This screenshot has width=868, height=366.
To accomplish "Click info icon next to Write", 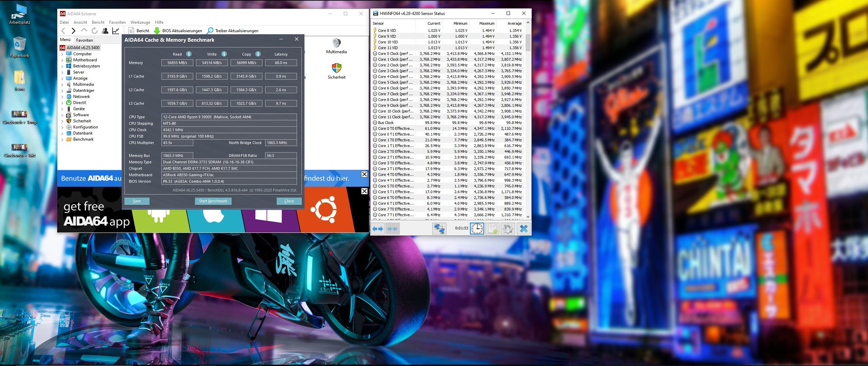I will (x=224, y=54).
